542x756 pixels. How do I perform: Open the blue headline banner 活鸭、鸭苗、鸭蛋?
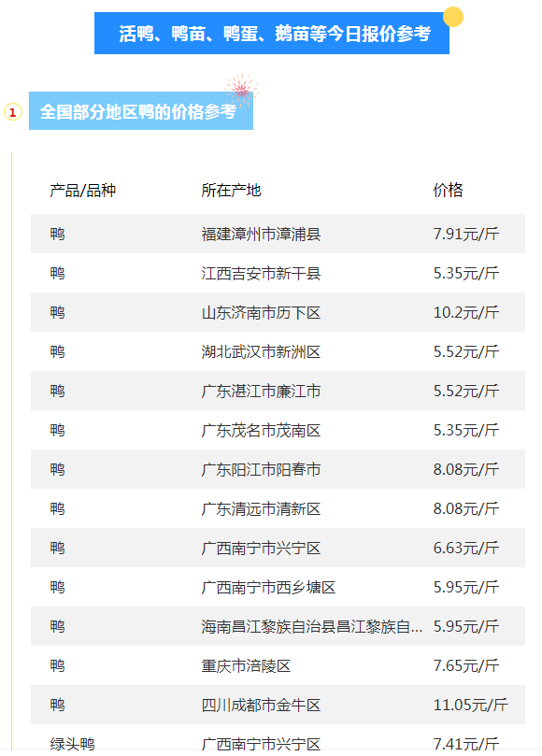click(x=272, y=34)
